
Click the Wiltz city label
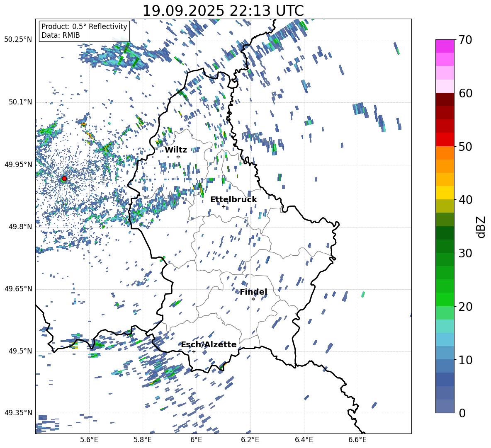pos(176,150)
